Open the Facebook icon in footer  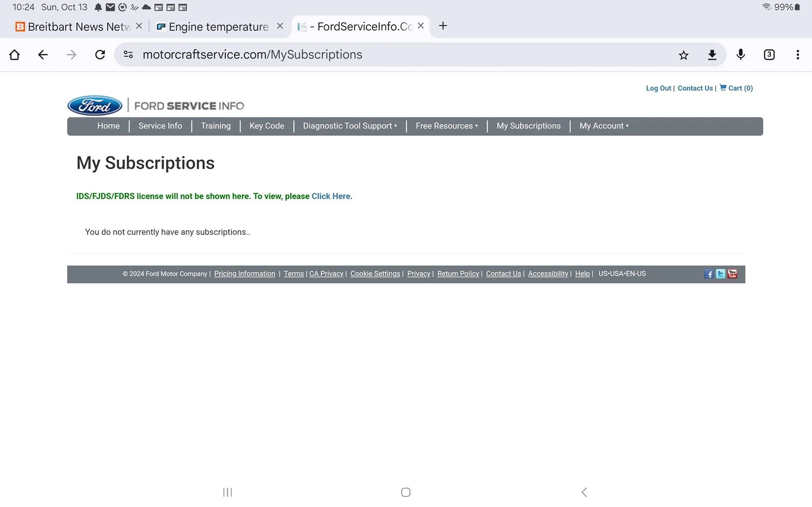pos(709,274)
